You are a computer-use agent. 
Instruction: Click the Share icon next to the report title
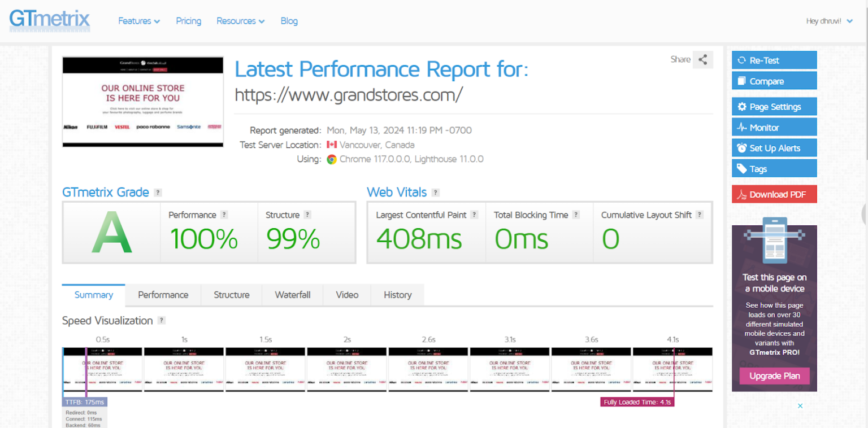(702, 59)
